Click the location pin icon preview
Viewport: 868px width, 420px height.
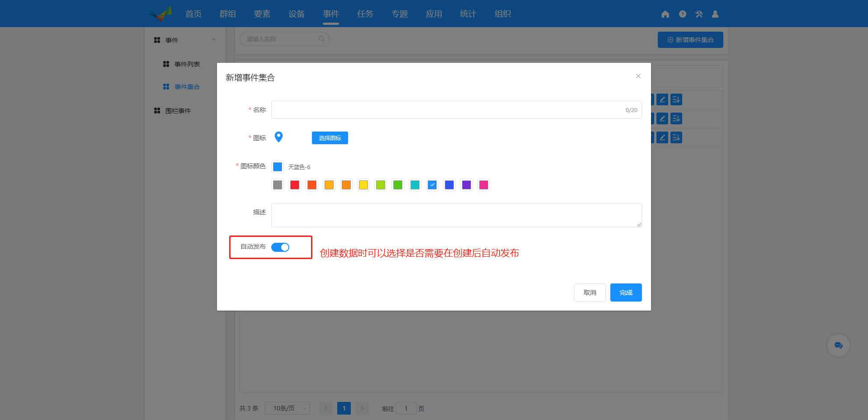(279, 137)
